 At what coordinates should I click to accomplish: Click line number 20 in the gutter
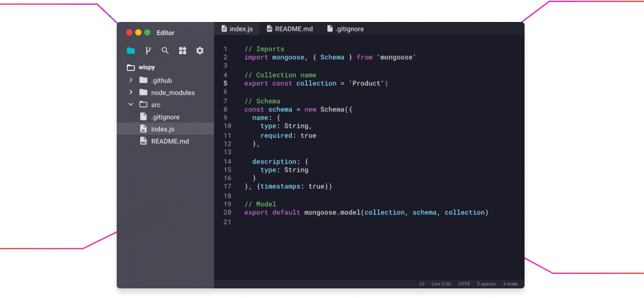(x=227, y=213)
